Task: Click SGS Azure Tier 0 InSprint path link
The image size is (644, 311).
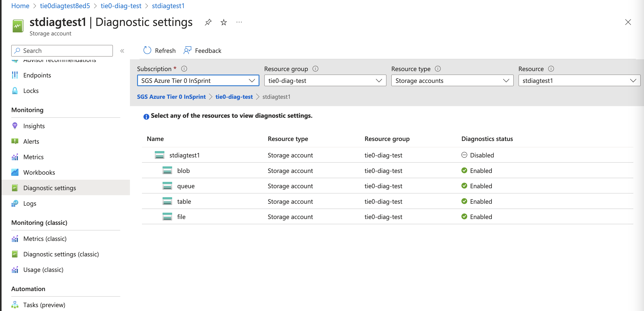Action: click(171, 97)
